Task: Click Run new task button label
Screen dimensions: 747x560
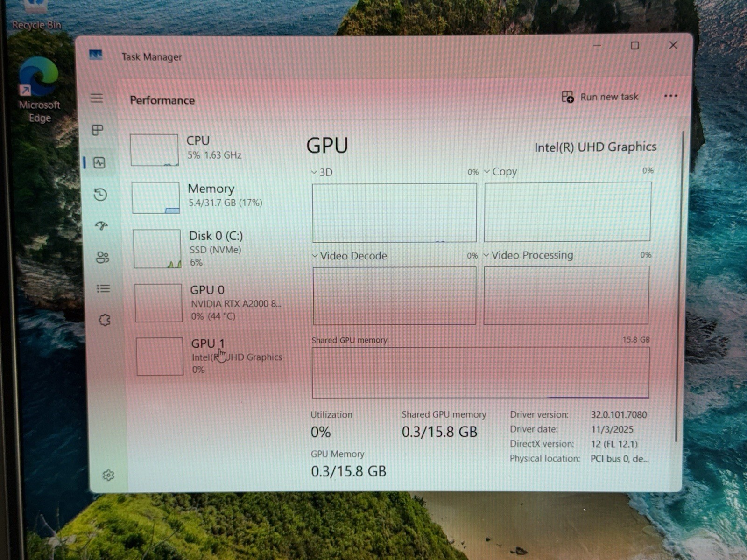Action: 609,97
